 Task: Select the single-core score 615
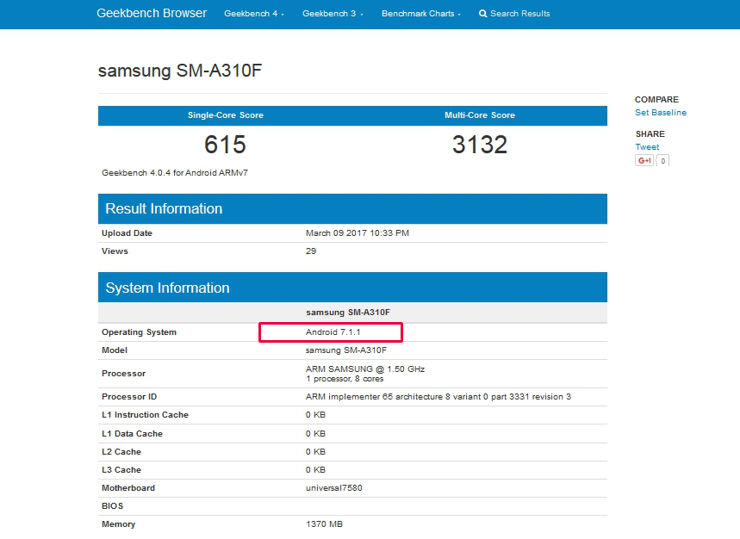point(225,144)
